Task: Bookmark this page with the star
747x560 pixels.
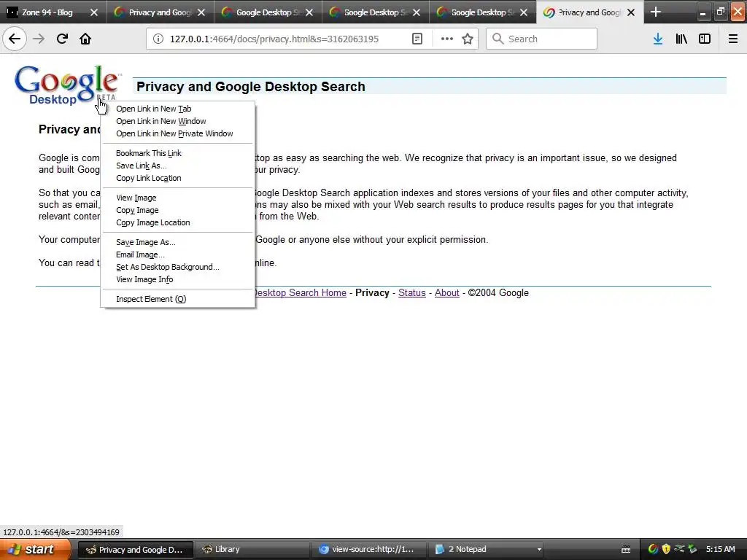Action: coord(468,39)
